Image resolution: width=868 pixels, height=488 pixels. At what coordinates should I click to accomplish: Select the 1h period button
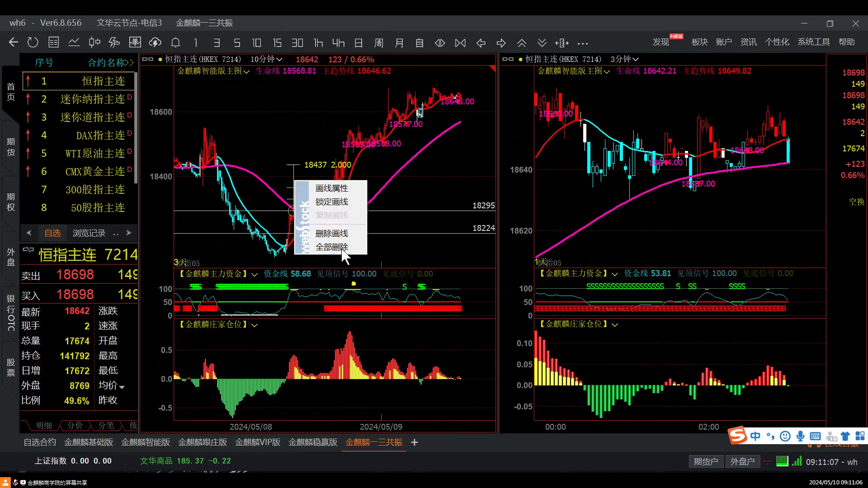point(318,42)
